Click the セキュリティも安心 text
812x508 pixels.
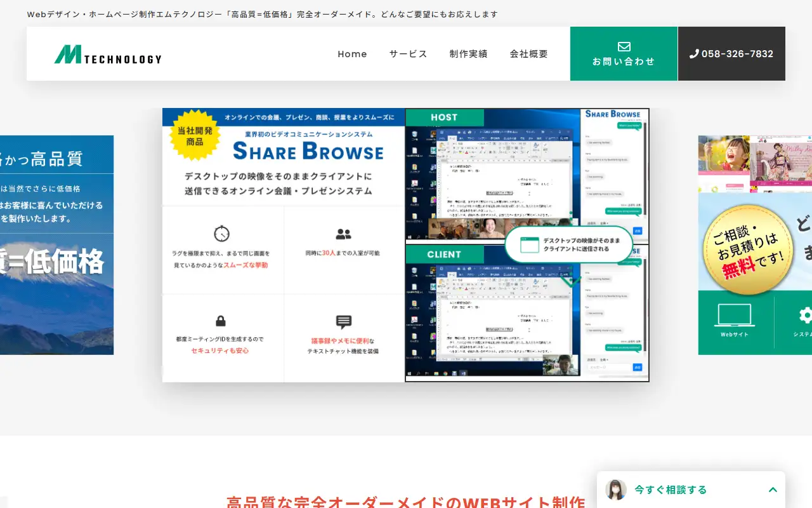[220, 351]
